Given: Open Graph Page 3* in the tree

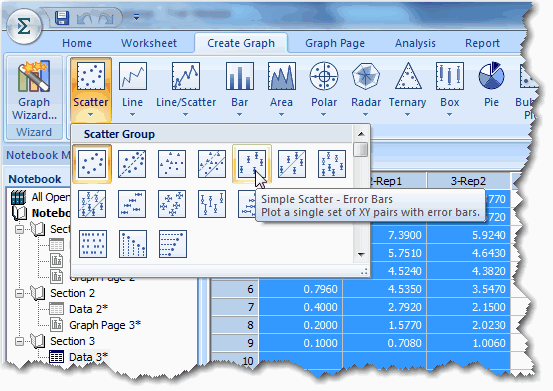Looking at the screenshot, I should pyautogui.click(x=105, y=325).
